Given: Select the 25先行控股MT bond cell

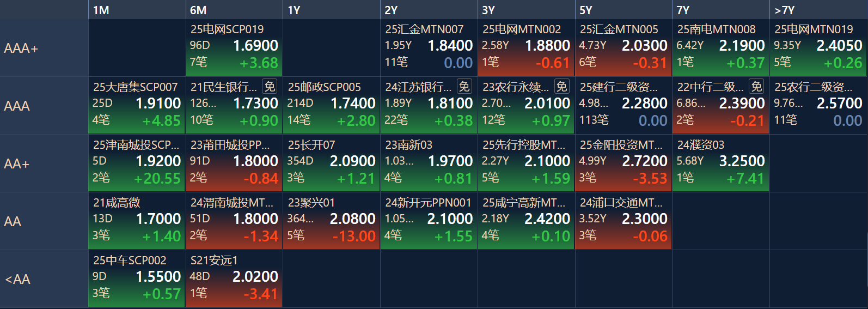Looking at the screenshot, I should 527,163.
